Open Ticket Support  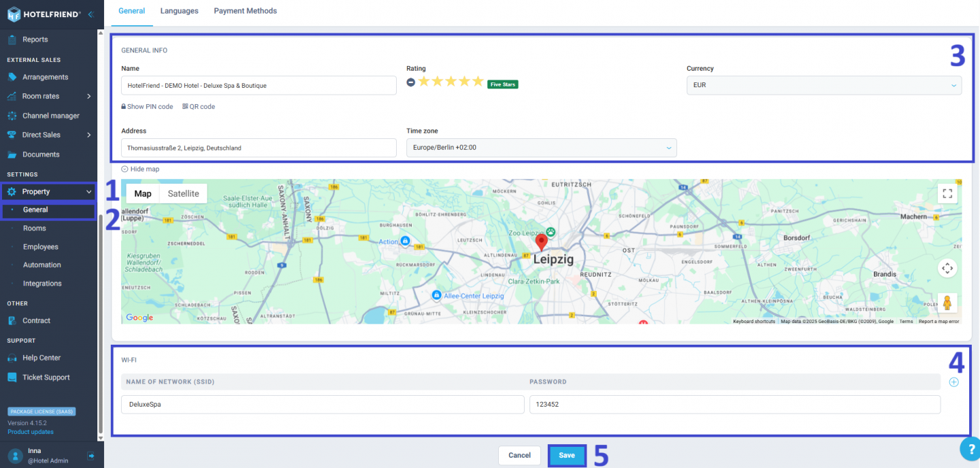tap(45, 377)
